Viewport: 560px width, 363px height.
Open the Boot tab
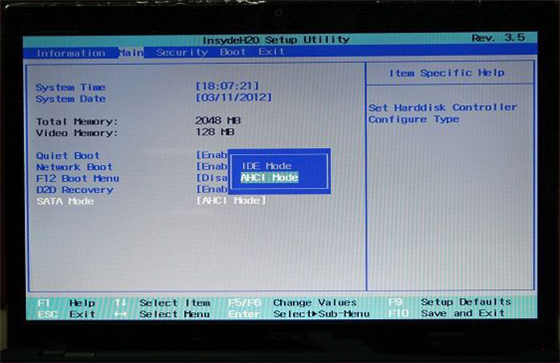coord(233,52)
